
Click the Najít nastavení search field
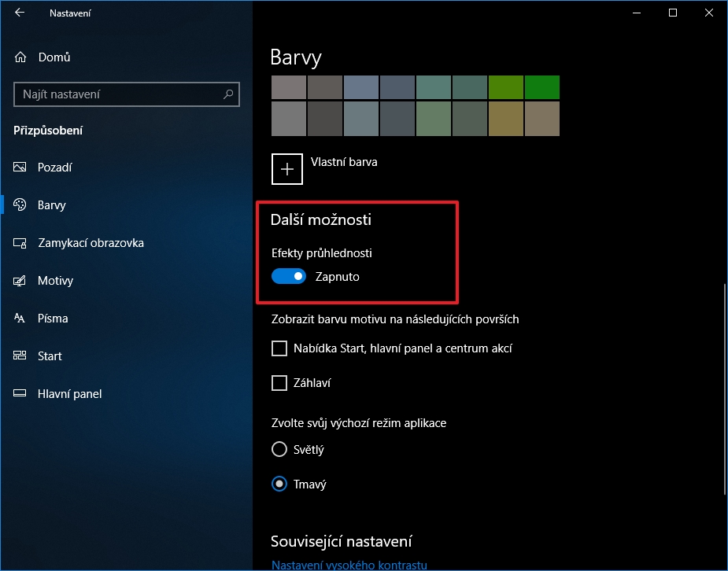tap(126, 94)
